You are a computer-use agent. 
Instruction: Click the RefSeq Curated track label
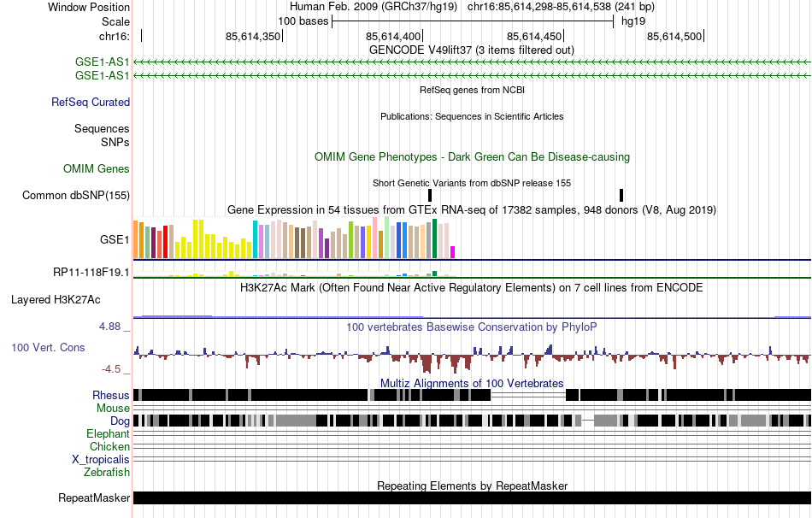coord(90,102)
